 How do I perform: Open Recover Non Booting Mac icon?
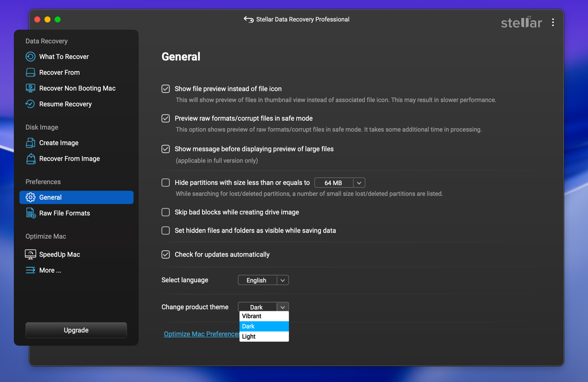[30, 88]
